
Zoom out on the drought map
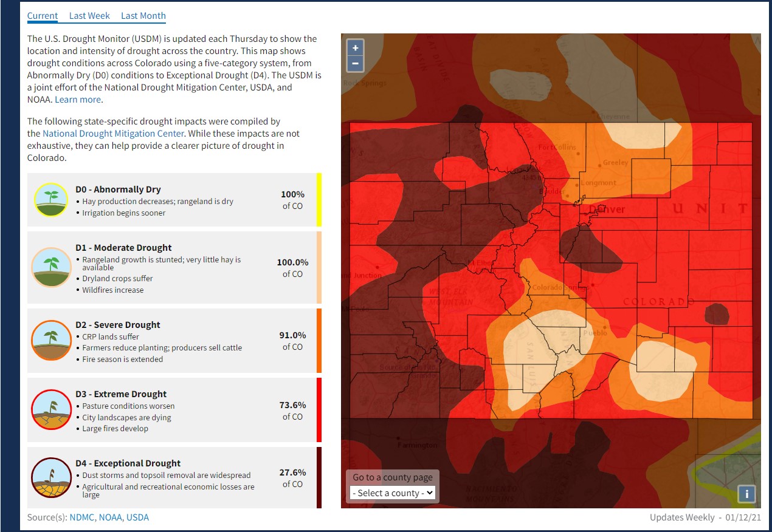coord(355,63)
